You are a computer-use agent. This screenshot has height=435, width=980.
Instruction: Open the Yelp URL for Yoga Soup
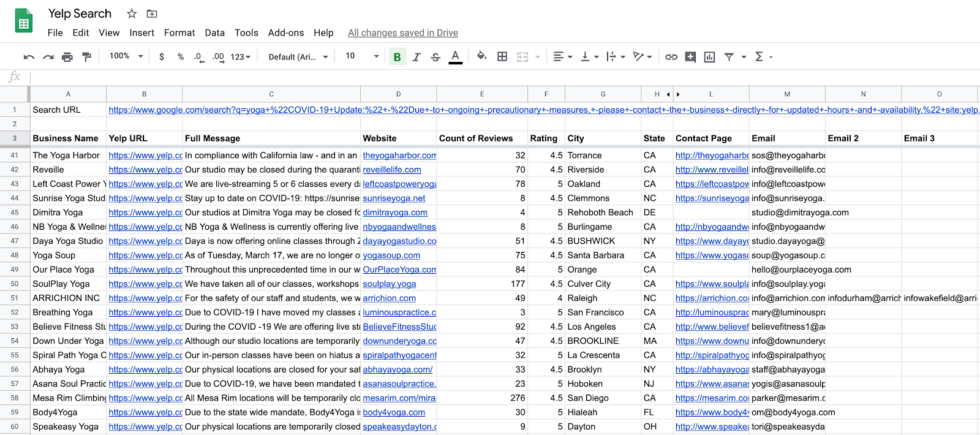[145, 255]
